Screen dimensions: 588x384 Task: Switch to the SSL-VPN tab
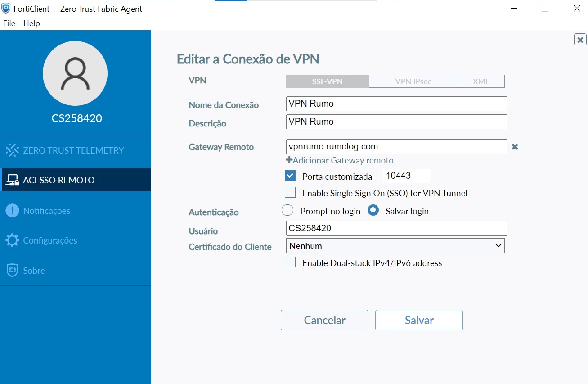(x=328, y=81)
